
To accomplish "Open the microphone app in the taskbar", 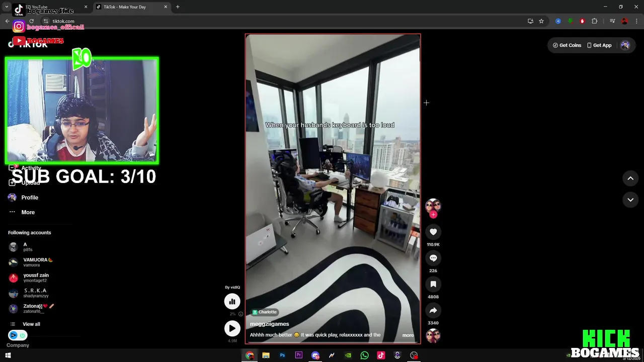I will 397,355.
